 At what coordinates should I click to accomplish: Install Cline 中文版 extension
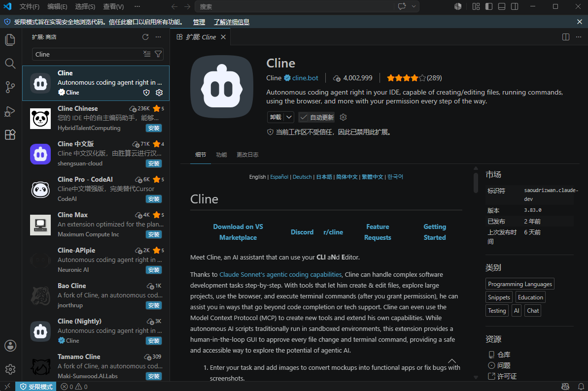click(x=154, y=163)
